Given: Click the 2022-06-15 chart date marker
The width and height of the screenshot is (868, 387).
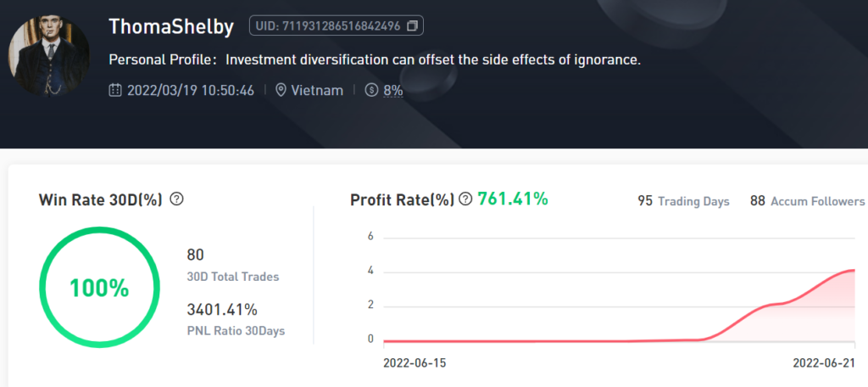Looking at the screenshot, I should (414, 363).
